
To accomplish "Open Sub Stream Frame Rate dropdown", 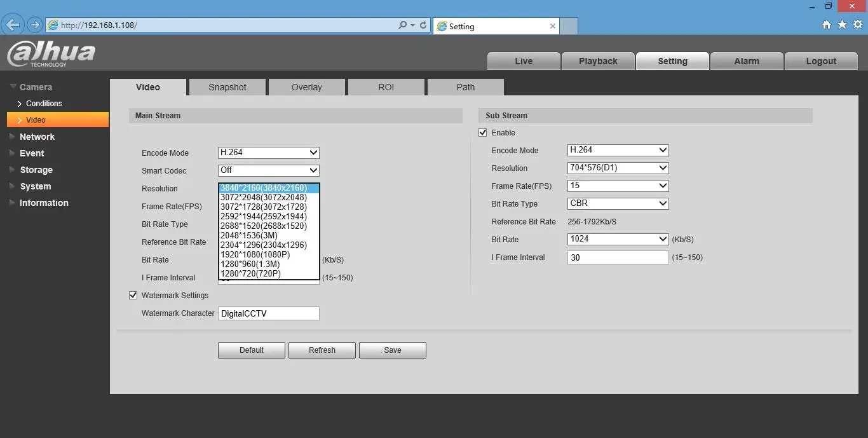I will point(618,186).
